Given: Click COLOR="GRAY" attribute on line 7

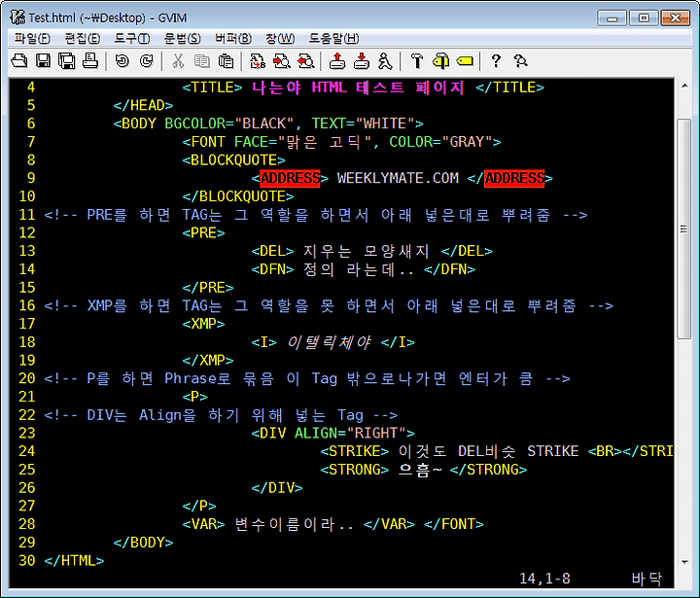Looking at the screenshot, I should (440, 142).
